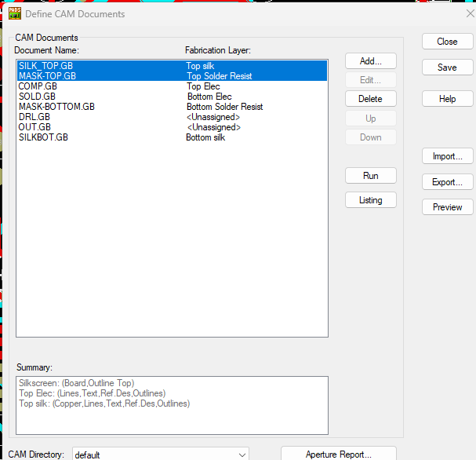Click the Aperture Report... button
Image resolution: width=476 pixels, height=460 pixels.
(x=339, y=454)
